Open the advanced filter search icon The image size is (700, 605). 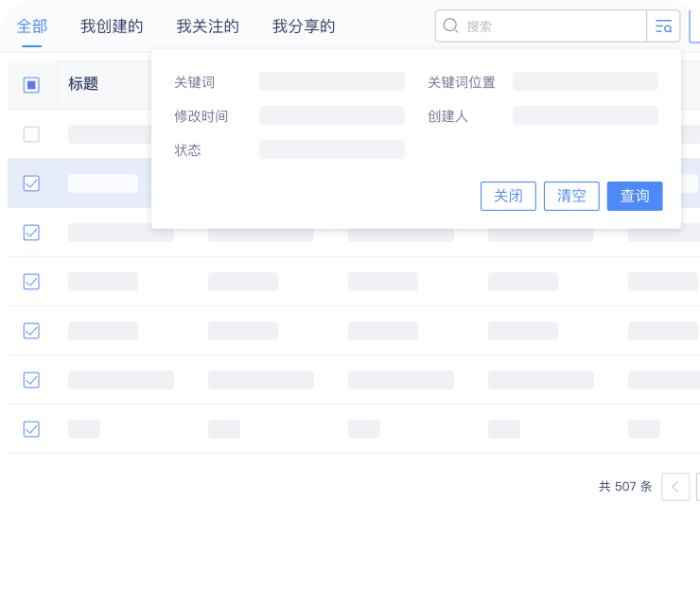coord(663,26)
